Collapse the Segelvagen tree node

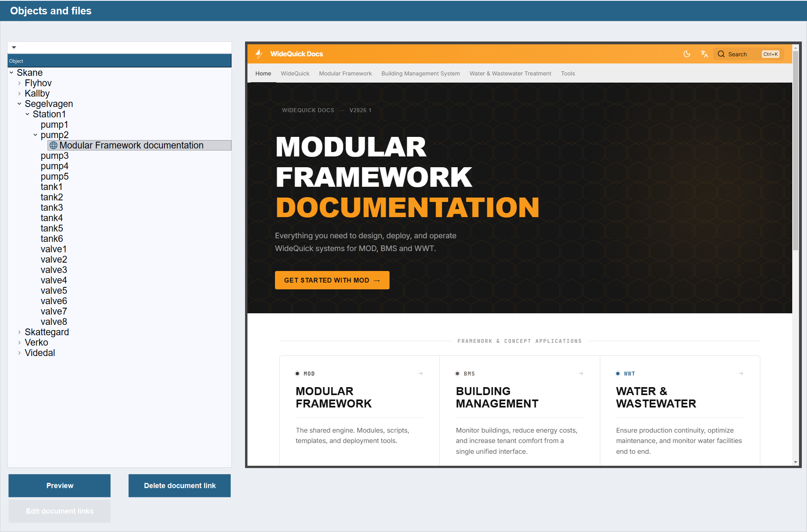[19, 104]
